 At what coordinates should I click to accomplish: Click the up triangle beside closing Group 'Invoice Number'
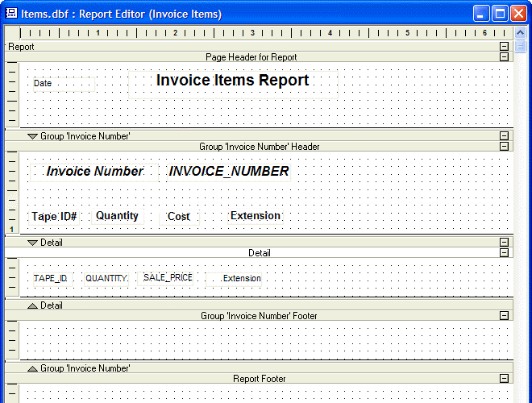coord(32,368)
